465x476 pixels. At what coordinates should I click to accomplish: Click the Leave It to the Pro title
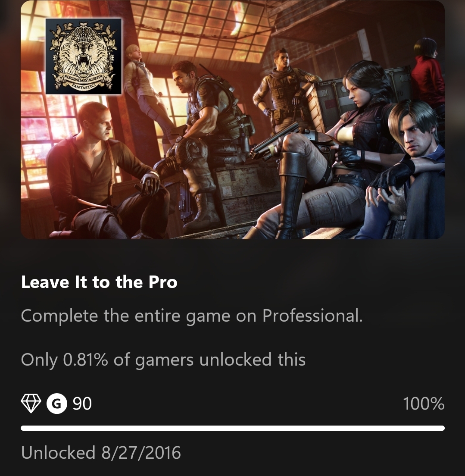pos(99,282)
